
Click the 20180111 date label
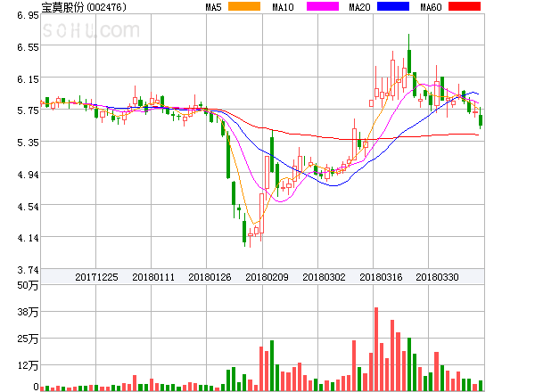(x=153, y=277)
